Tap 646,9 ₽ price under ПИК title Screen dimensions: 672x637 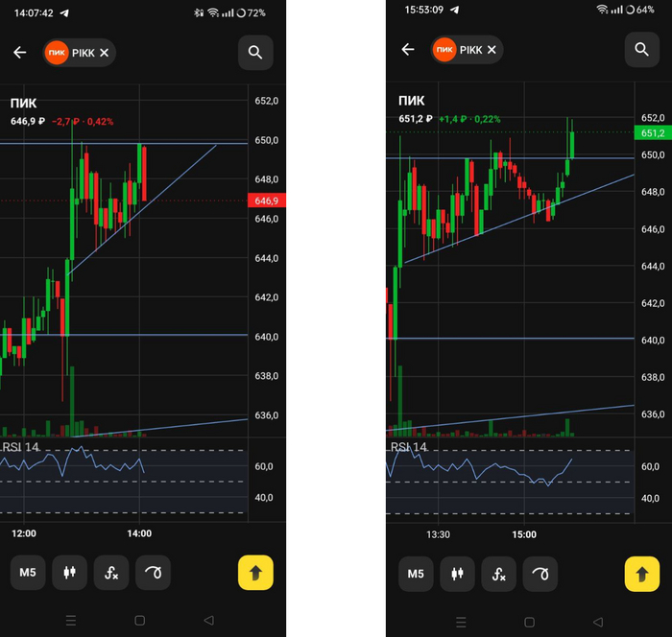(x=28, y=121)
